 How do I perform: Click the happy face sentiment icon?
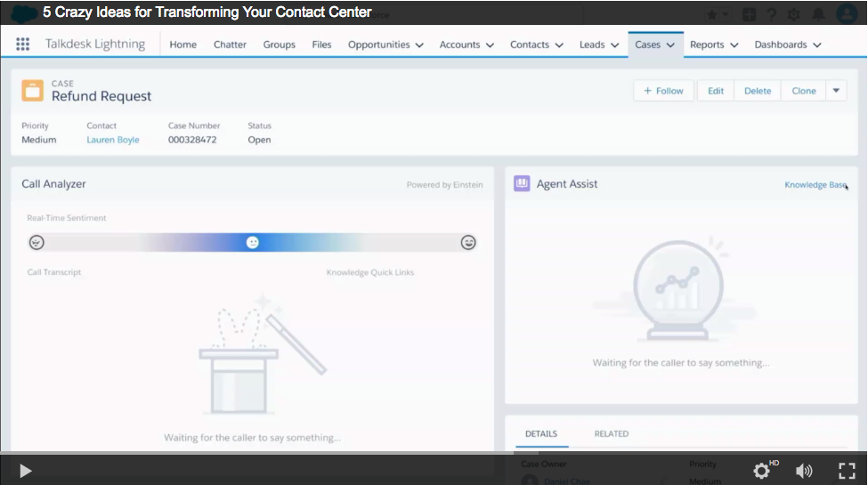[x=468, y=242]
